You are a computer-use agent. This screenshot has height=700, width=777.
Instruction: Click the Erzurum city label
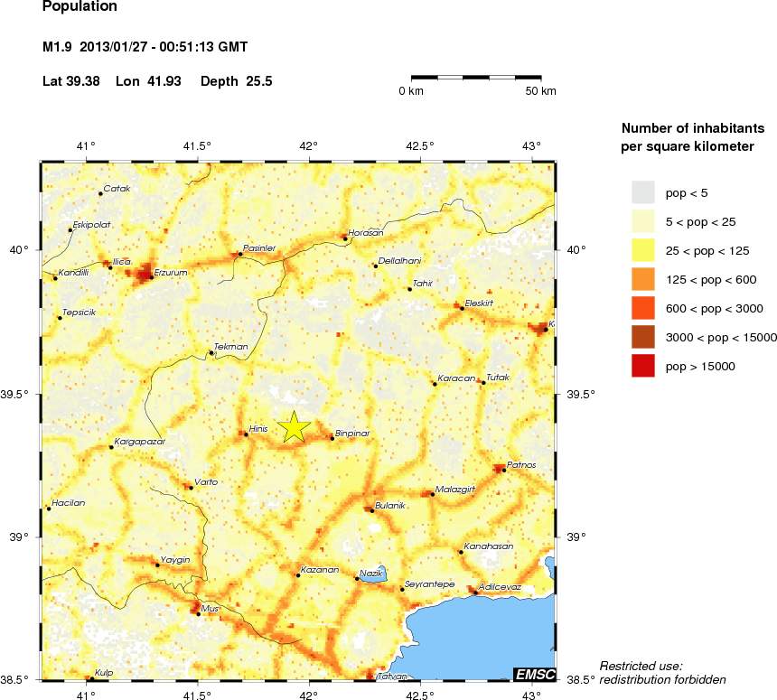(x=171, y=273)
